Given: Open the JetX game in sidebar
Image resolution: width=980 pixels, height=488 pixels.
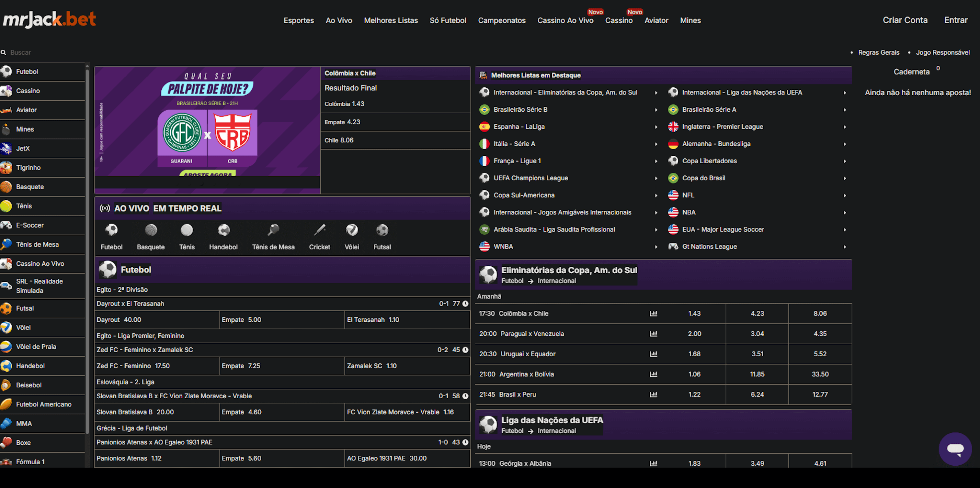Looking at the screenshot, I should pos(42,148).
